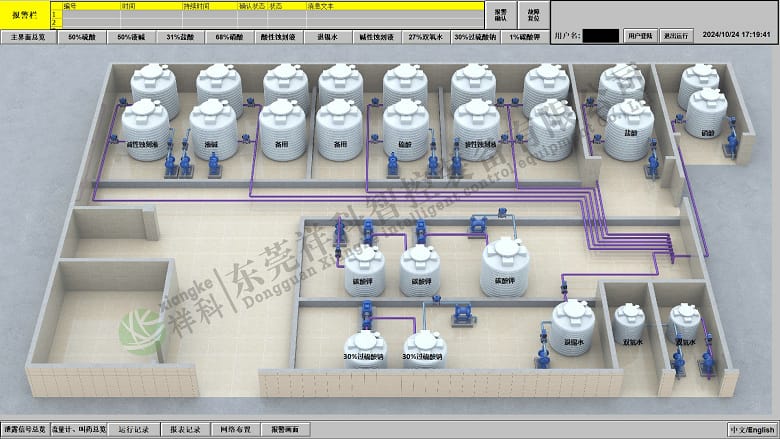This screenshot has width=780, height=439.
Task: Toggle language with 中文/English button
Action: click(x=753, y=429)
